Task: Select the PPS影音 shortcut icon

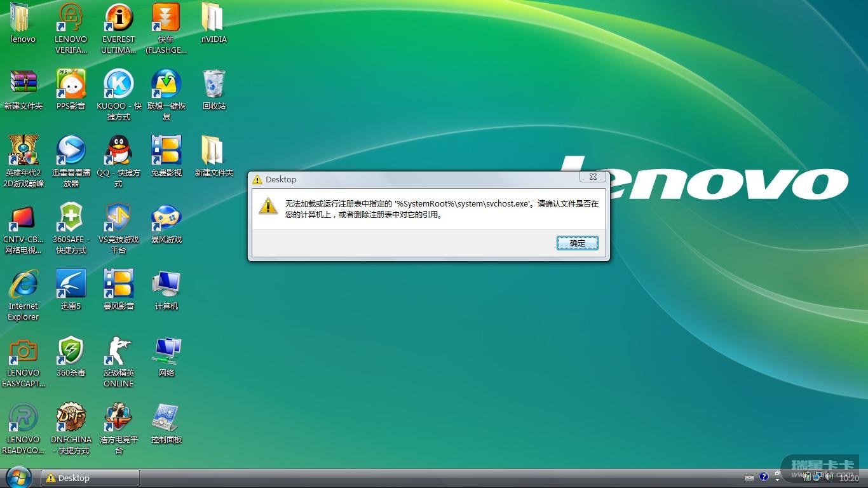Action: click(x=71, y=83)
